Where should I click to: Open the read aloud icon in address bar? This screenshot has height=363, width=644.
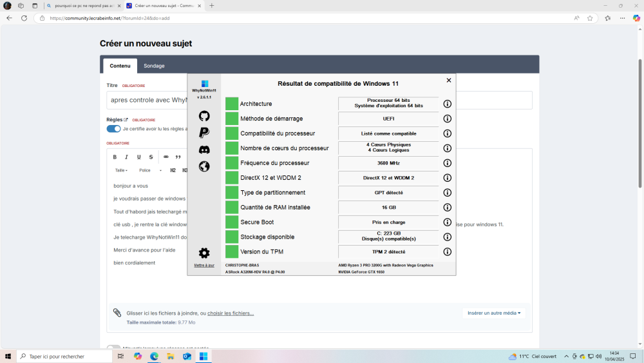(x=577, y=18)
